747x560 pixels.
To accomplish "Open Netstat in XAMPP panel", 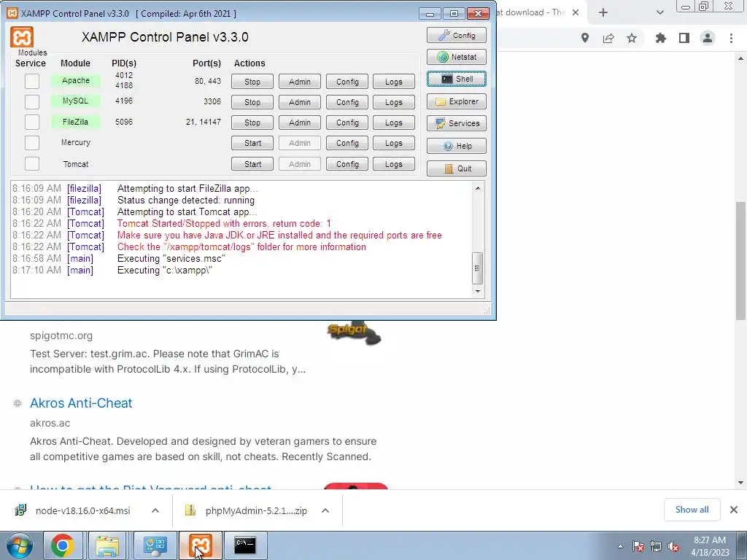I will pyautogui.click(x=457, y=57).
